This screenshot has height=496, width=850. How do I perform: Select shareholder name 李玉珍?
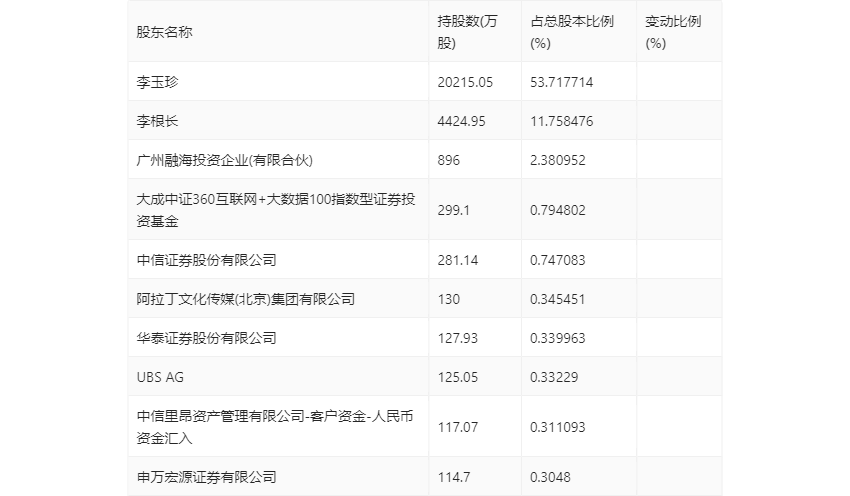[x=157, y=82]
